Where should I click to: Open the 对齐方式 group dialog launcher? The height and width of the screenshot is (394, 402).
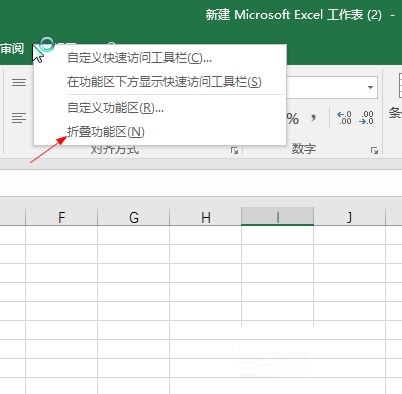click(234, 151)
